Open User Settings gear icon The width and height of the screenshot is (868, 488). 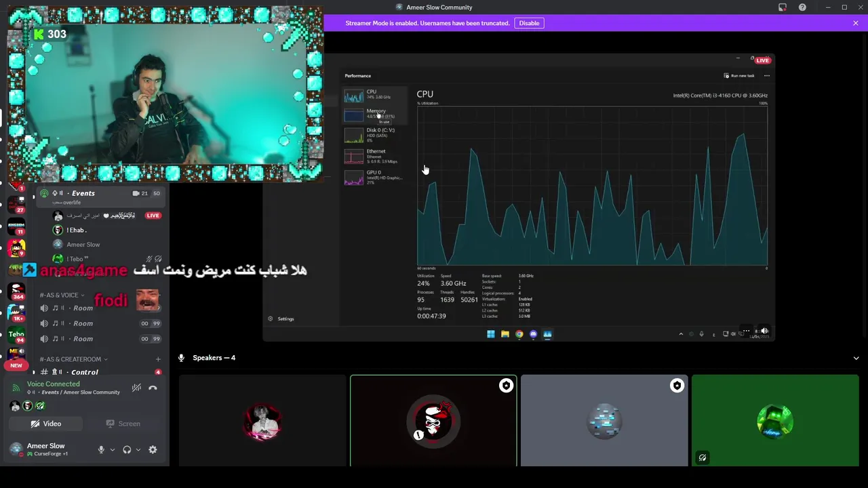coord(153,449)
